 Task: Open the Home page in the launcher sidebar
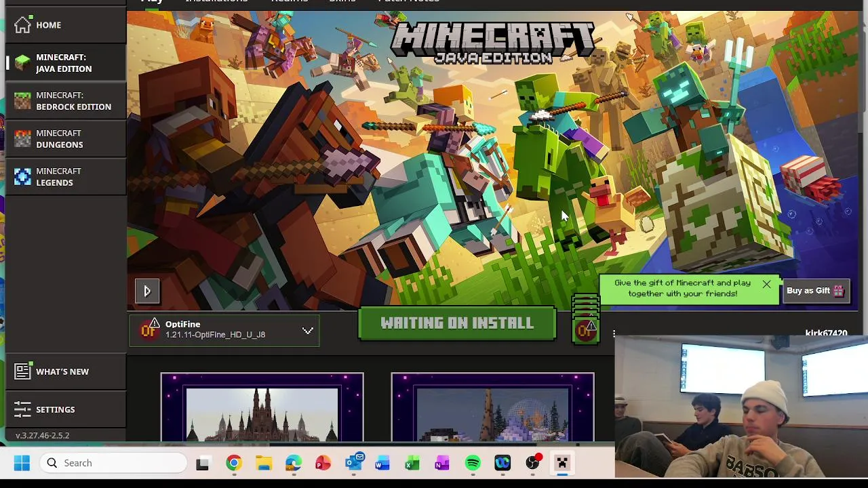[66, 25]
